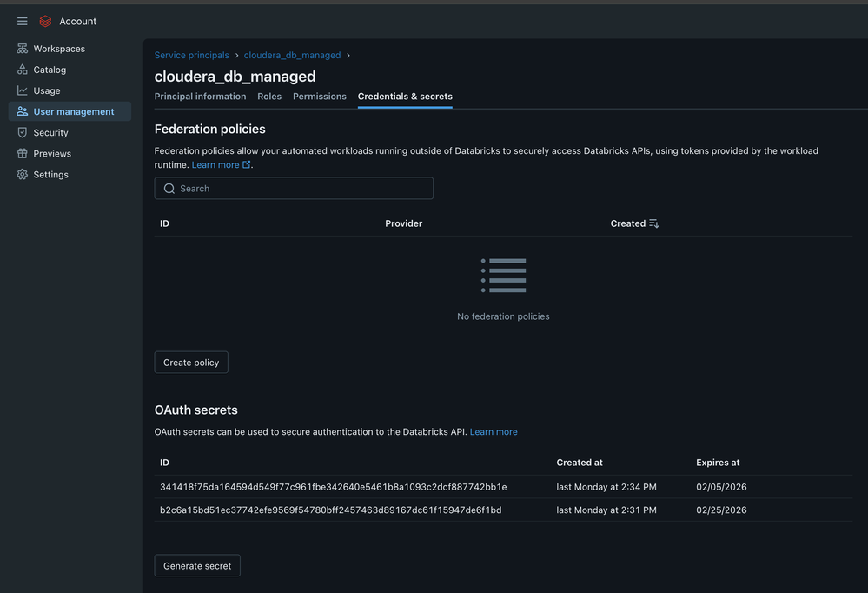This screenshot has height=593, width=868.
Task: Go to the Permissions tab
Action: pos(320,97)
